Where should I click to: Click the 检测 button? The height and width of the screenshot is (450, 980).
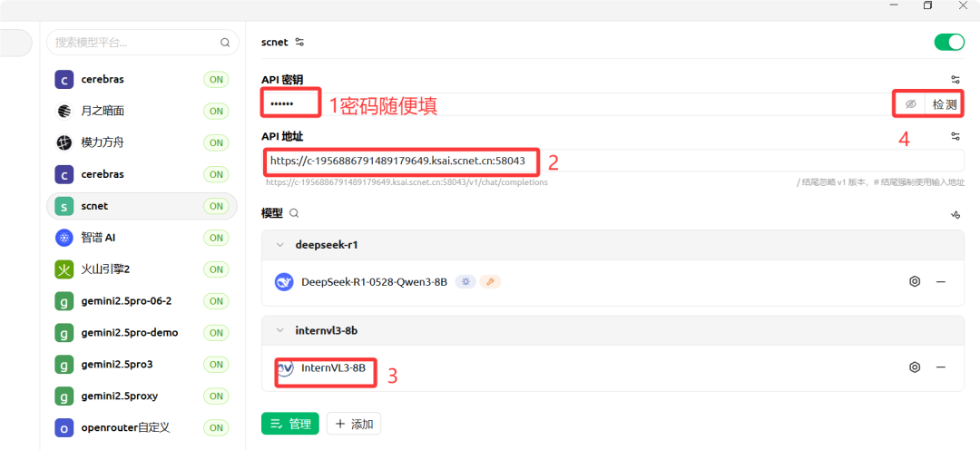(x=945, y=104)
